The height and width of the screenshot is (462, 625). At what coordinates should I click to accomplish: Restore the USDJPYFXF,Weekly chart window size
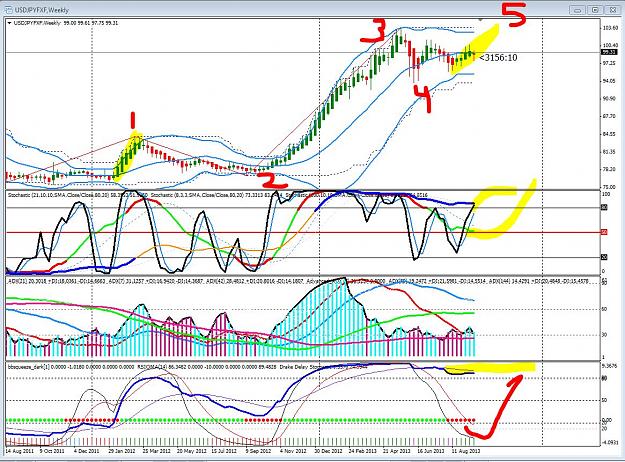595,10
